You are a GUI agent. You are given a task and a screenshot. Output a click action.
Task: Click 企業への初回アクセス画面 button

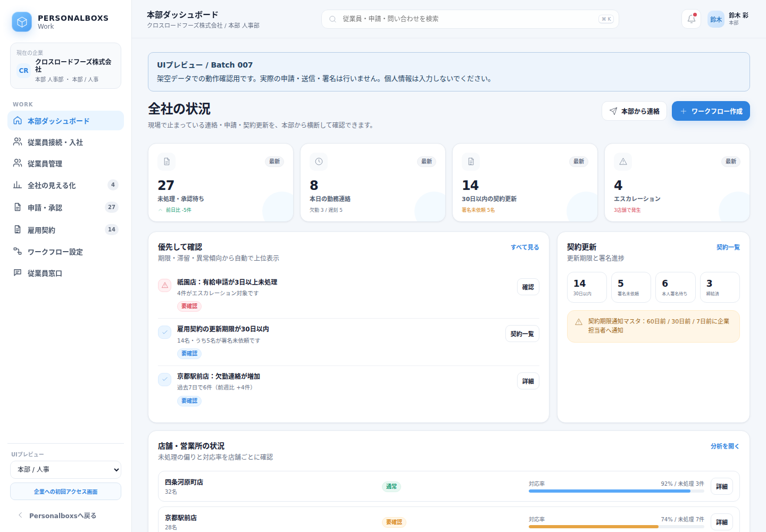[x=65, y=492]
